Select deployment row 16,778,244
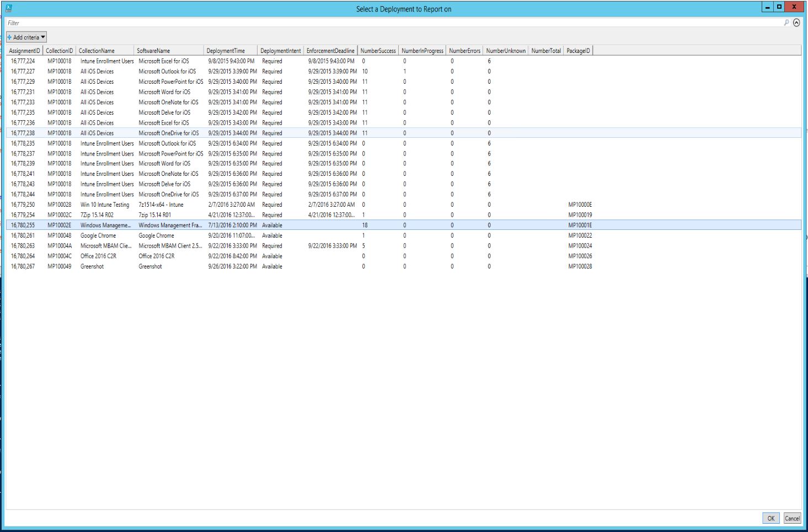The height and width of the screenshot is (532, 808). [403, 195]
